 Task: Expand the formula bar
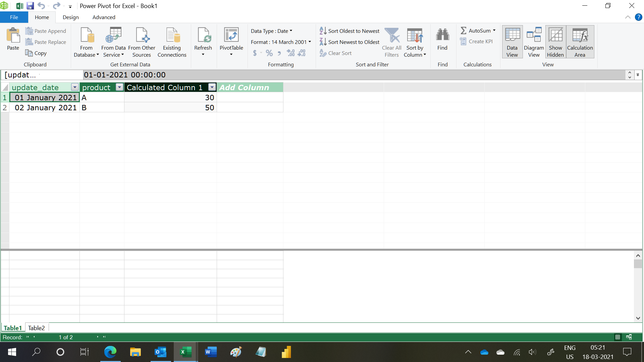coord(638,75)
